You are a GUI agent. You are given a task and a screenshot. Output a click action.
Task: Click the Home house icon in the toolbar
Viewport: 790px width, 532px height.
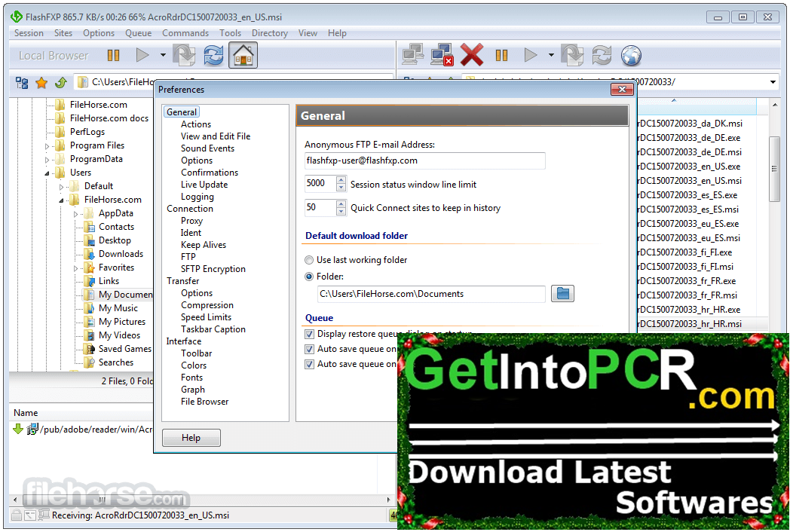[243, 55]
